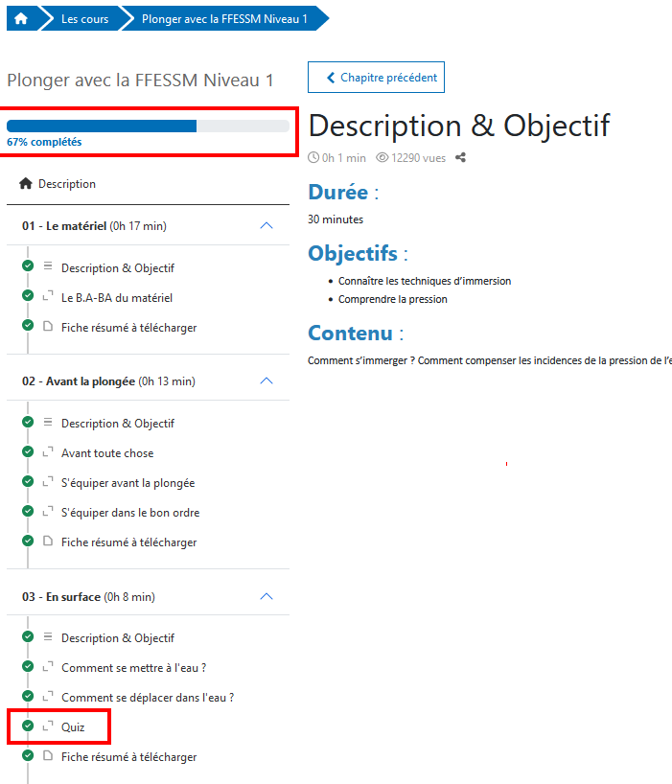The image size is (672, 784).
Task: Go to home via breadcrumb house icon
Action: [x=20, y=18]
